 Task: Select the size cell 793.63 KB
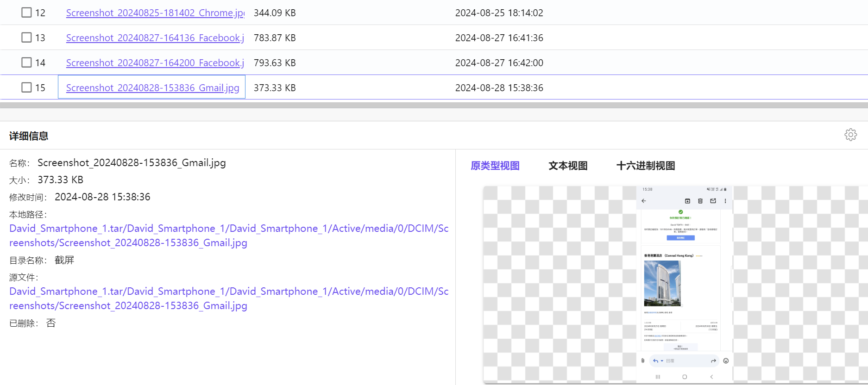coord(275,63)
